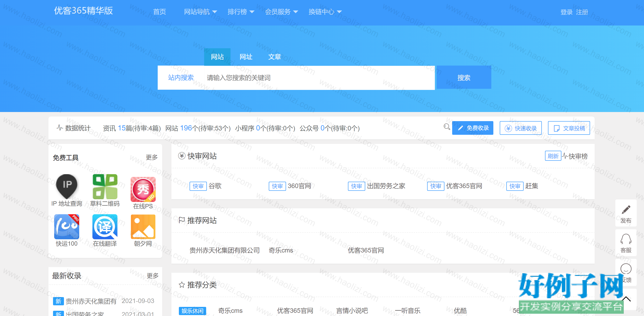
Task: Open 优客365官网 in the 娱乐休闲 row
Action: tap(295, 311)
